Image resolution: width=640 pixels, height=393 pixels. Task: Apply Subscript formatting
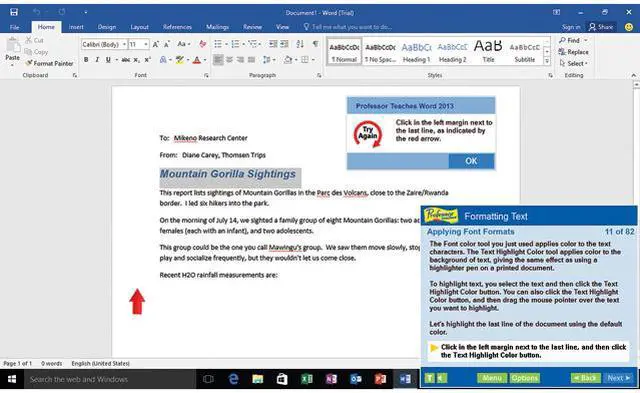[x=137, y=60]
